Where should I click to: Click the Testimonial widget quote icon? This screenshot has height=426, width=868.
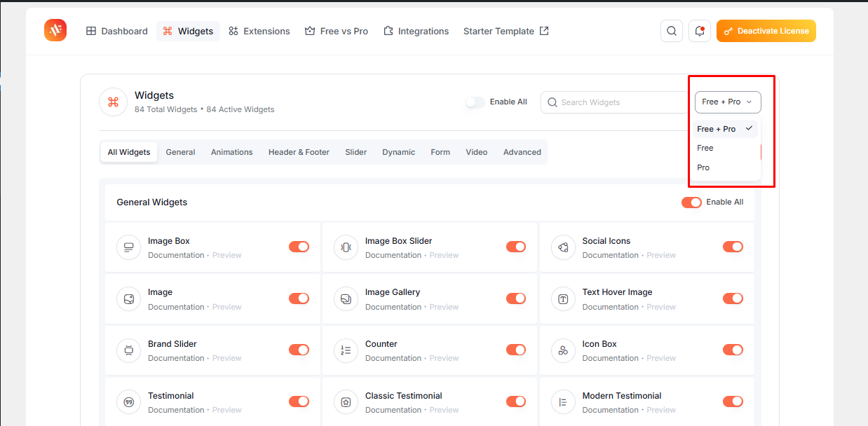128,402
